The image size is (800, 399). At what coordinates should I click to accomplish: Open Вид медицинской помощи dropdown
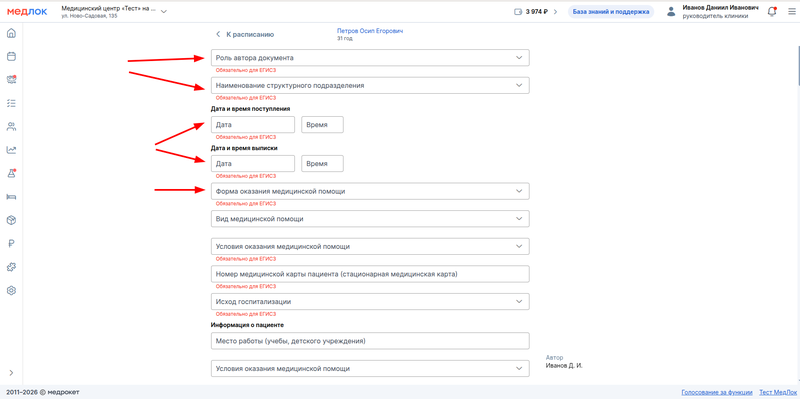(x=370, y=218)
